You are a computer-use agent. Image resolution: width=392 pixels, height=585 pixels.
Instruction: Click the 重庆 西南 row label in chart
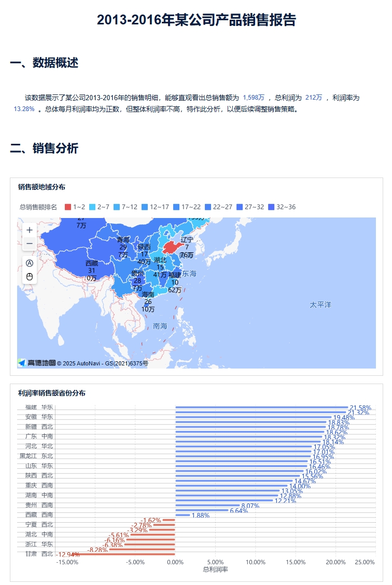(x=39, y=486)
